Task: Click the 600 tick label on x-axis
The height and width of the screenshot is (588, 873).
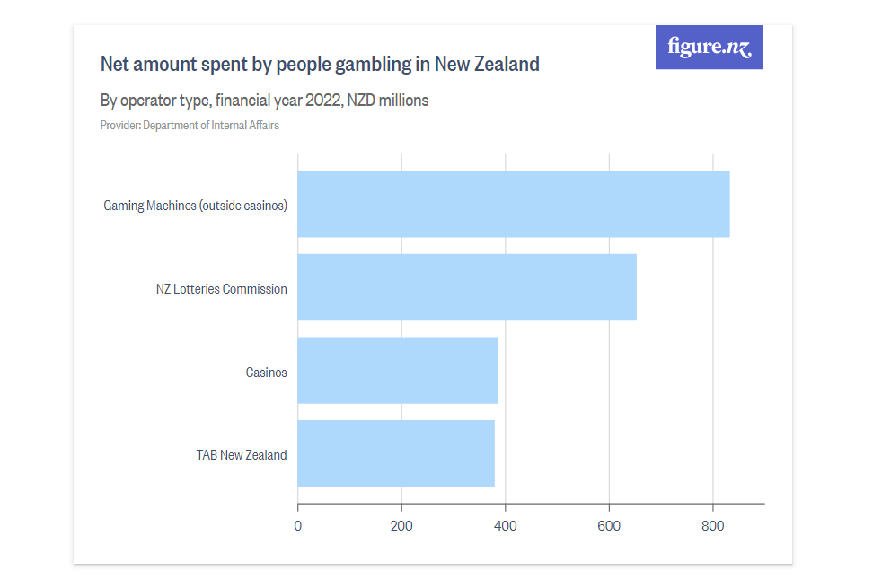Action: [609, 526]
